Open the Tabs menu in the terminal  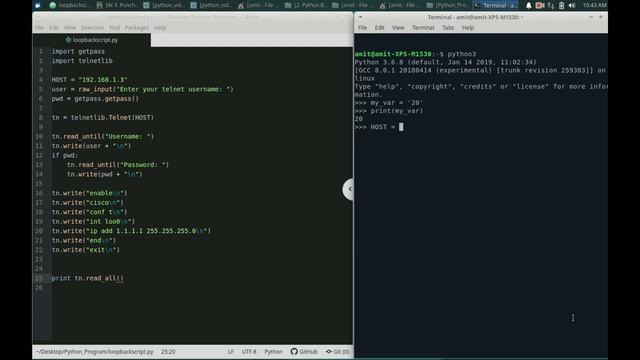(x=448, y=28)
